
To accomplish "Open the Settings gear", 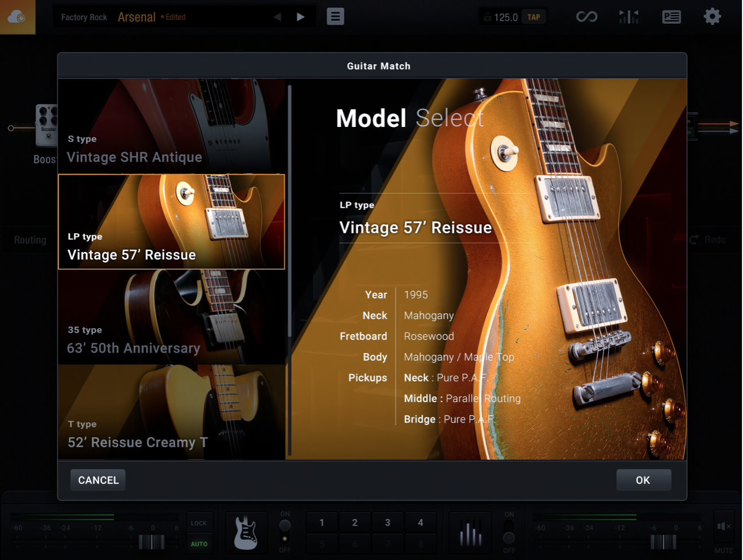I will pos(712,16).
